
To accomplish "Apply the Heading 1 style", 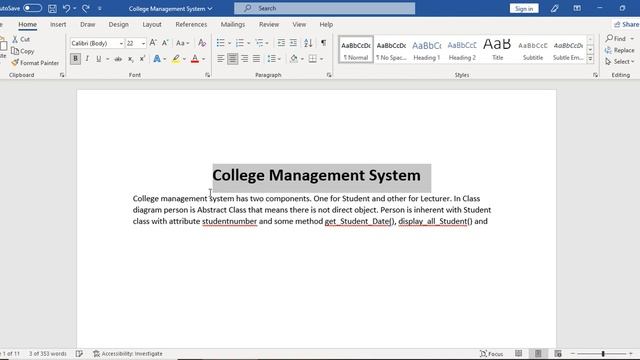I will [427, 50].
